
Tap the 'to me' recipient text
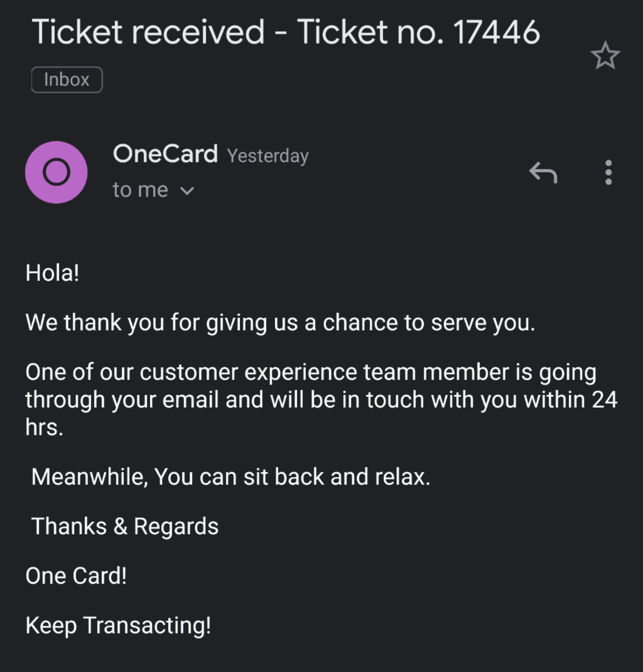[x=140, y=190]
